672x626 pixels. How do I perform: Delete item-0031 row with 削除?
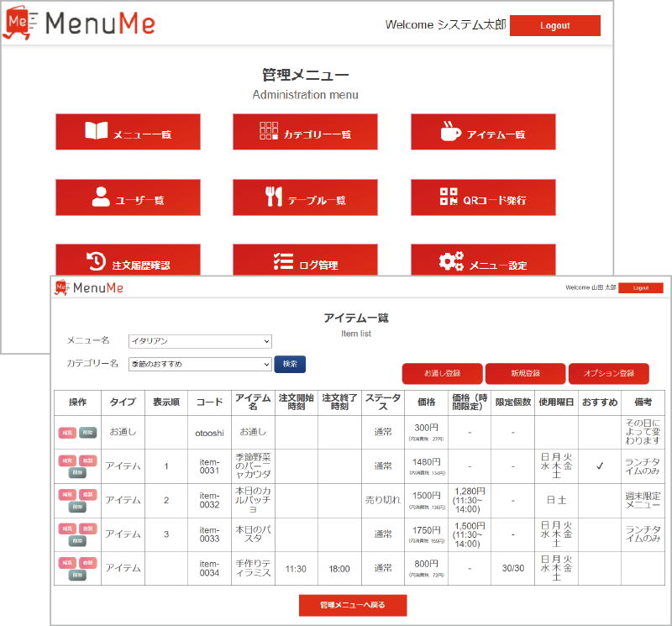coord(77,472)
